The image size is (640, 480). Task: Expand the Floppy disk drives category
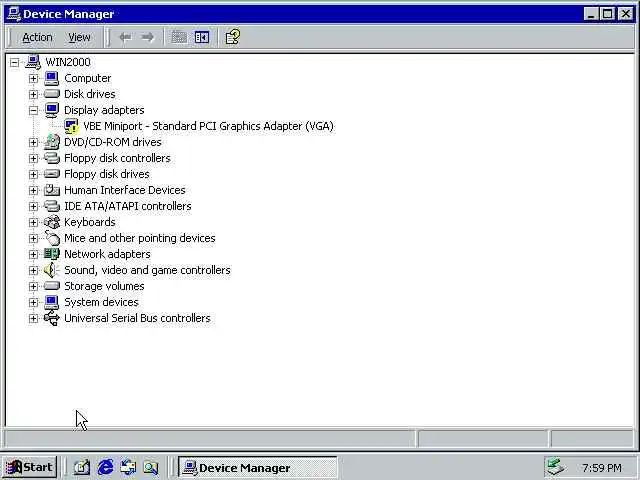[33, 174]
